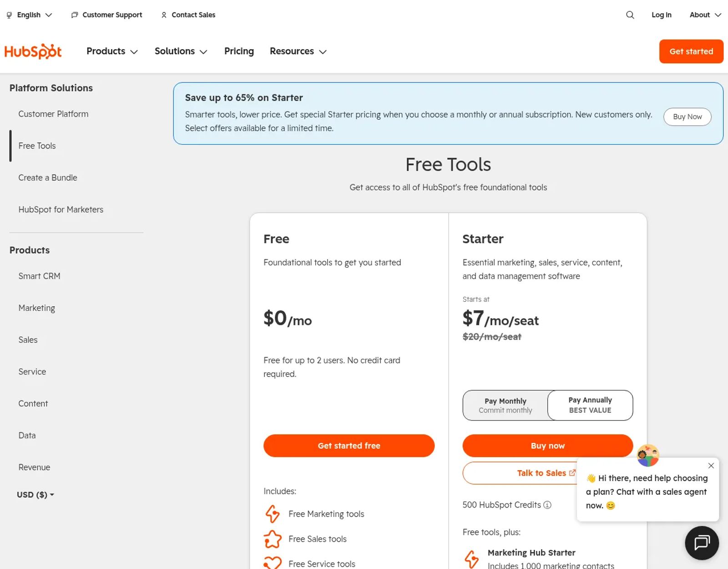Open HubSpot for Marketers in sidebar

[61, 210]
